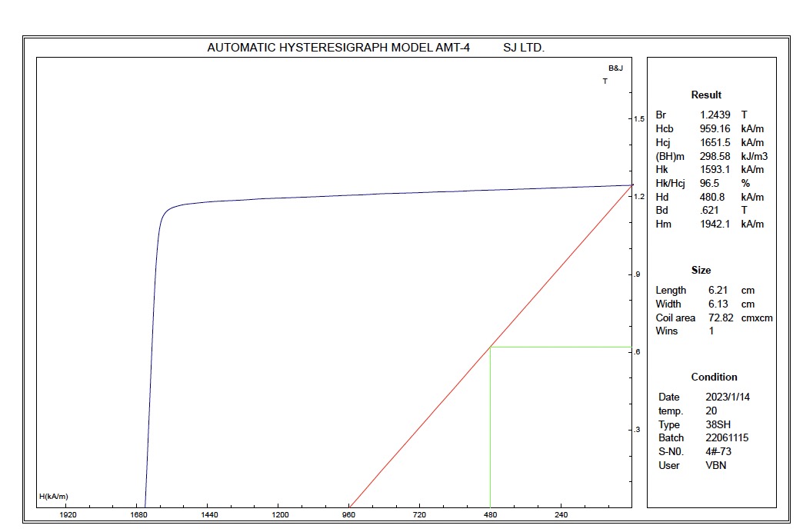803x532 pixels.
Task: Select the Hk/Hcj value 96.5
Action: coord(709,183)
